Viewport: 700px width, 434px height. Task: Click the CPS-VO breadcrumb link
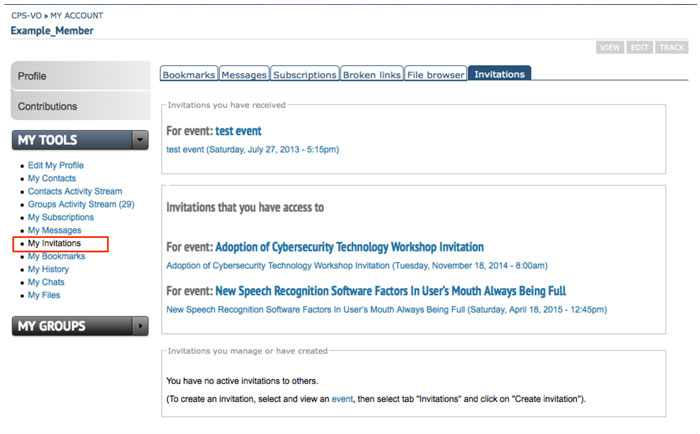[x=27, y=16]
